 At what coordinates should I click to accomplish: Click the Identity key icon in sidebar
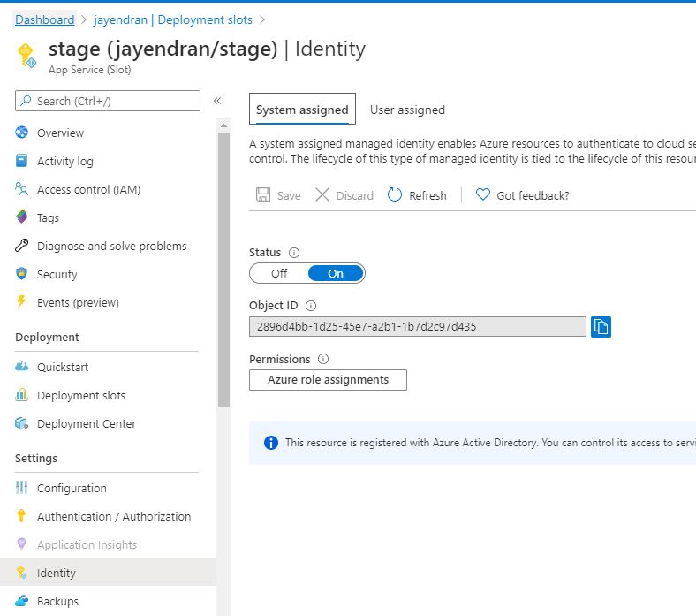click(21, 573)
